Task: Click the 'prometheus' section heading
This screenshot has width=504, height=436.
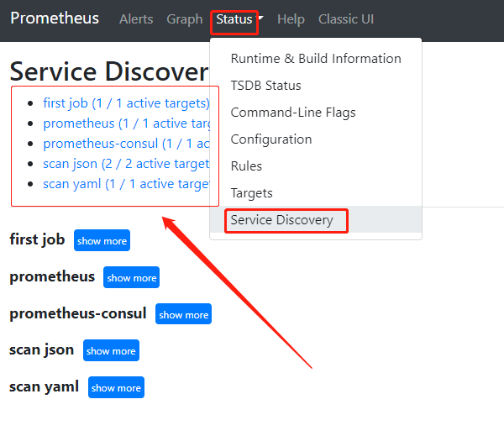Action: 52,276
